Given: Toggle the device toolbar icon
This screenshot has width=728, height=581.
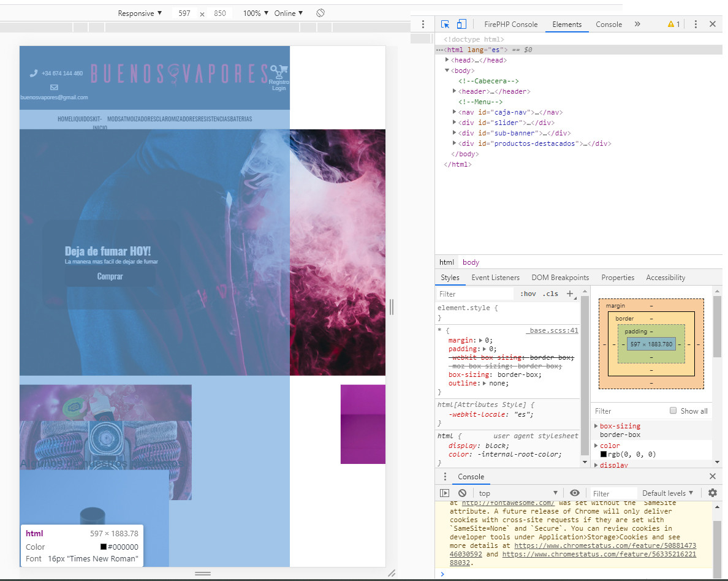Looking at the screenshot, I should pyautogui.click(x=461, y=24).
